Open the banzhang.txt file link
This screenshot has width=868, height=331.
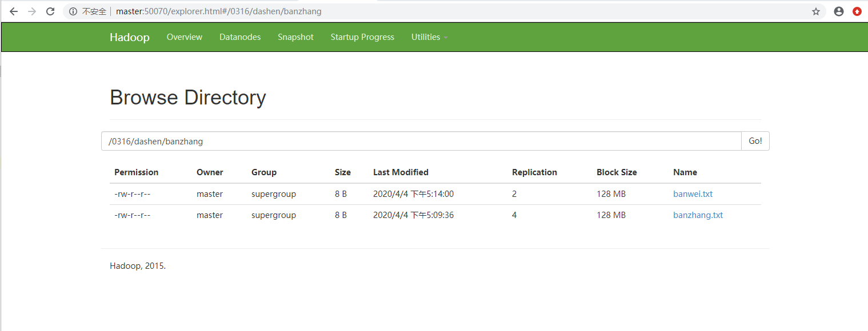pyautogui.click(x=698, y=215)
